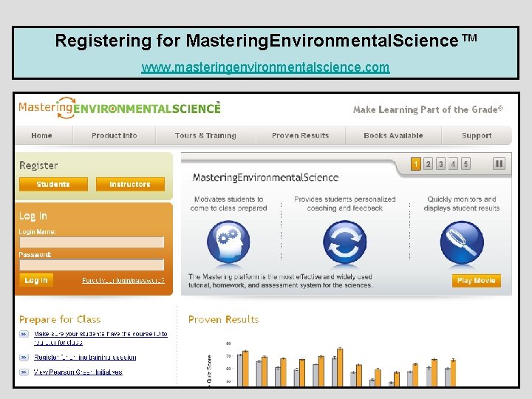Screen dimensions: 532x399
Task: Click arrow bullet beside Pearson Green link
Action: pos(24,372)
